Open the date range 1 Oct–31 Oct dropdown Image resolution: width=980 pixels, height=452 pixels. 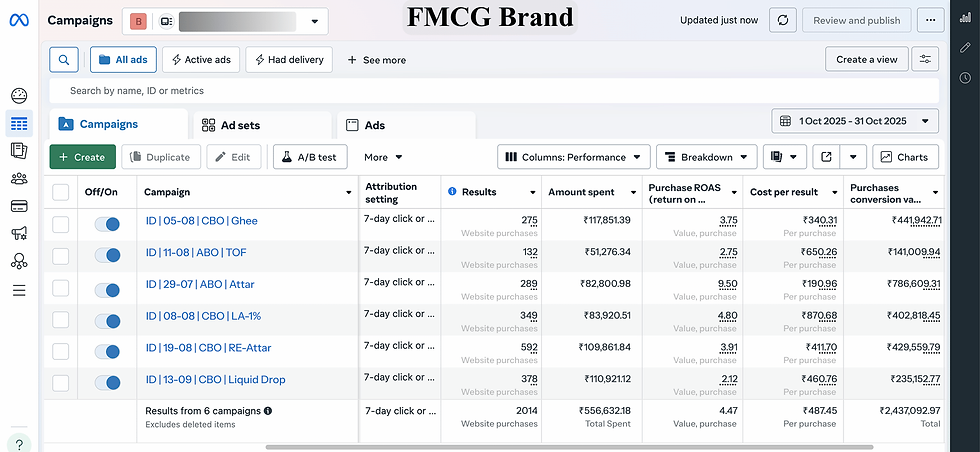click(x=855, y=121)
